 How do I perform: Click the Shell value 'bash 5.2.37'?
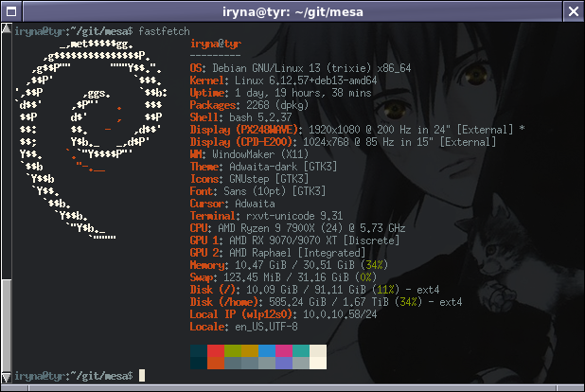click(x=260, y=117)
